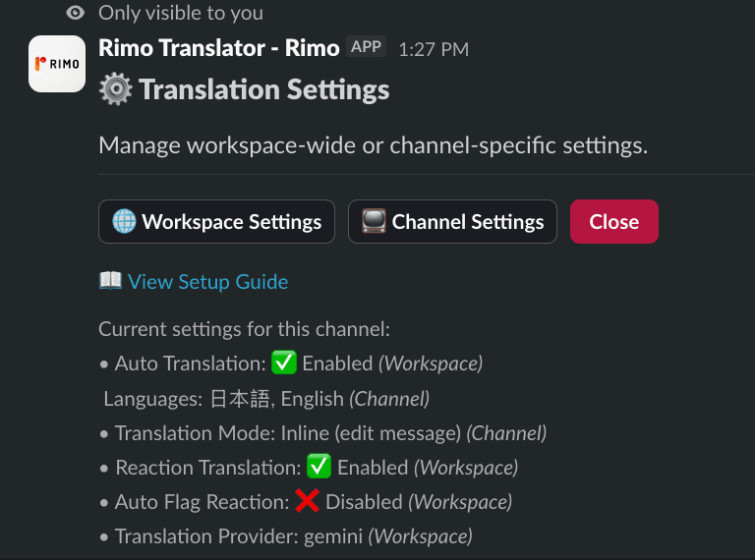The image size is (755, 560).
Task: Click the green check beside Reaction Translation
Action: click(319, 467)
